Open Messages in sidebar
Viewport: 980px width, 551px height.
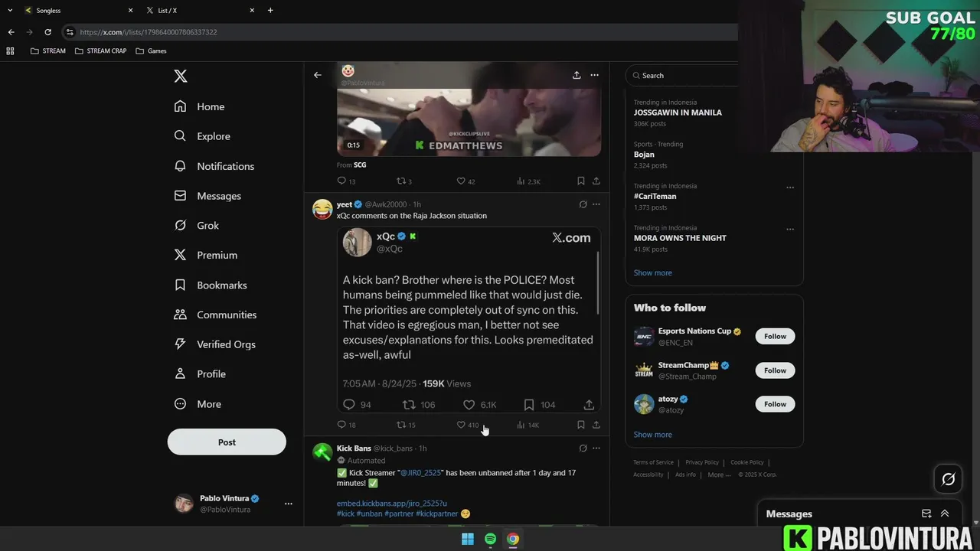tap(207, 196)
